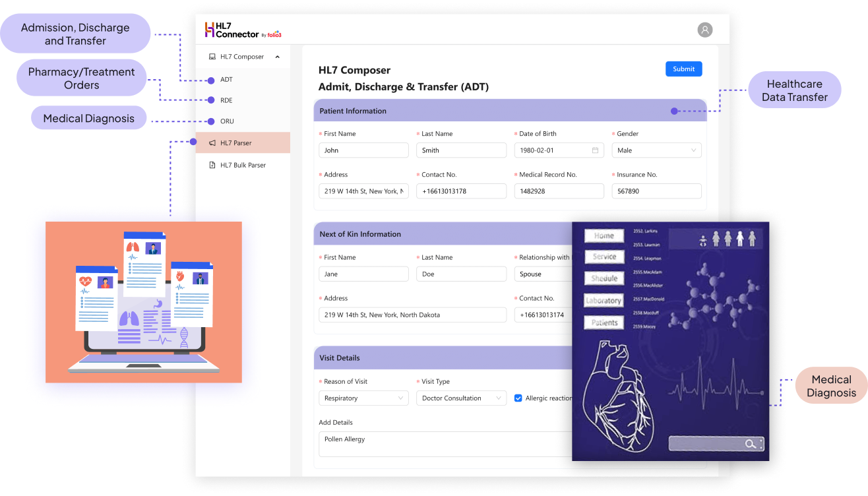
Task: Click the Medical Record No. field 1482928
Action: point(559,191)
